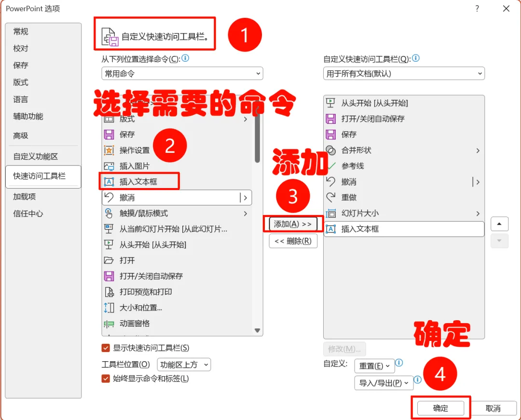521x420 pixels.
Task: Click info icon next to Import/Export button
Action: (418, 379)
